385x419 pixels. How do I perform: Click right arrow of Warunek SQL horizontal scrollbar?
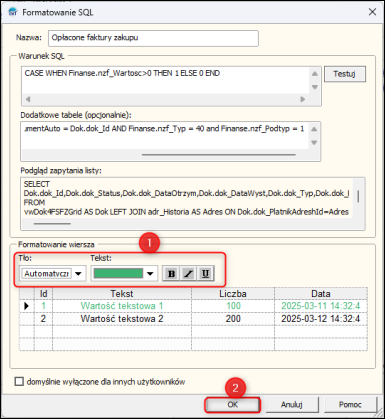click(303, 99)
